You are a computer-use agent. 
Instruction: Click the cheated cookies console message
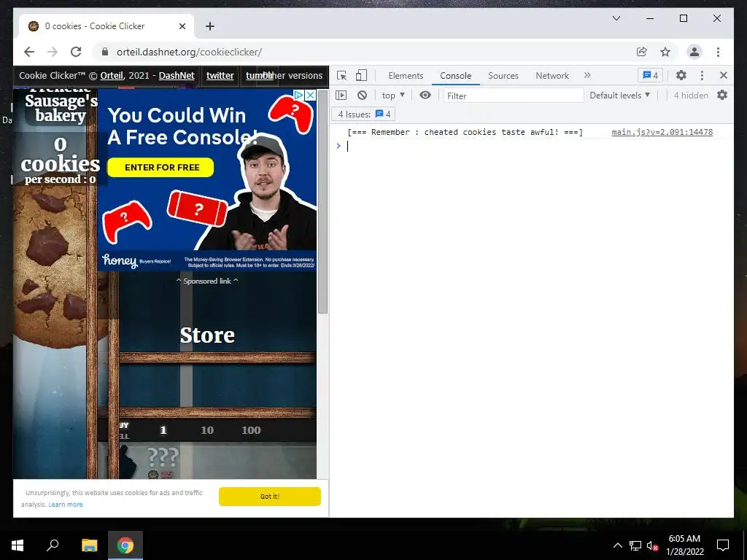465,132
